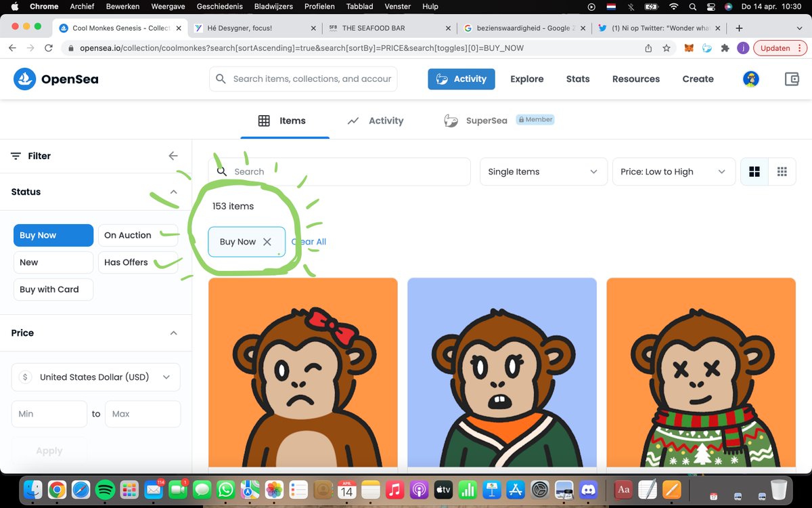812x508 pixels.
Task: Switch to the collection Activity tab
Action: 376,121
